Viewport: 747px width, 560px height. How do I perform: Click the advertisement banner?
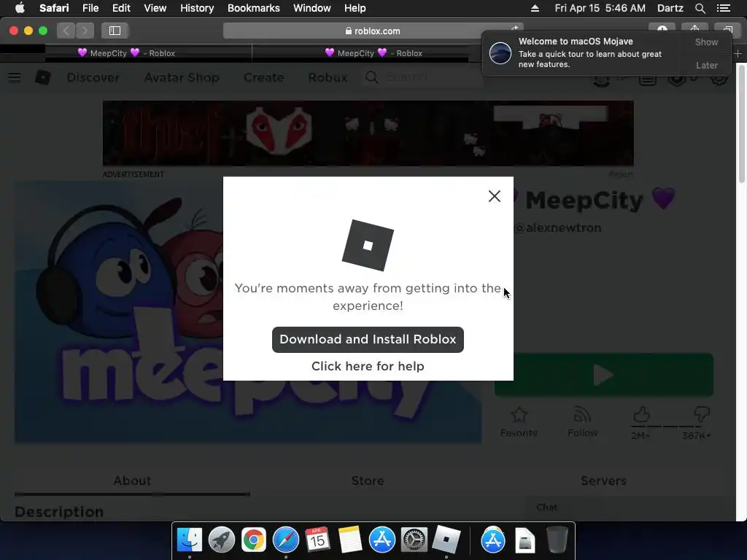pos(368,133)
